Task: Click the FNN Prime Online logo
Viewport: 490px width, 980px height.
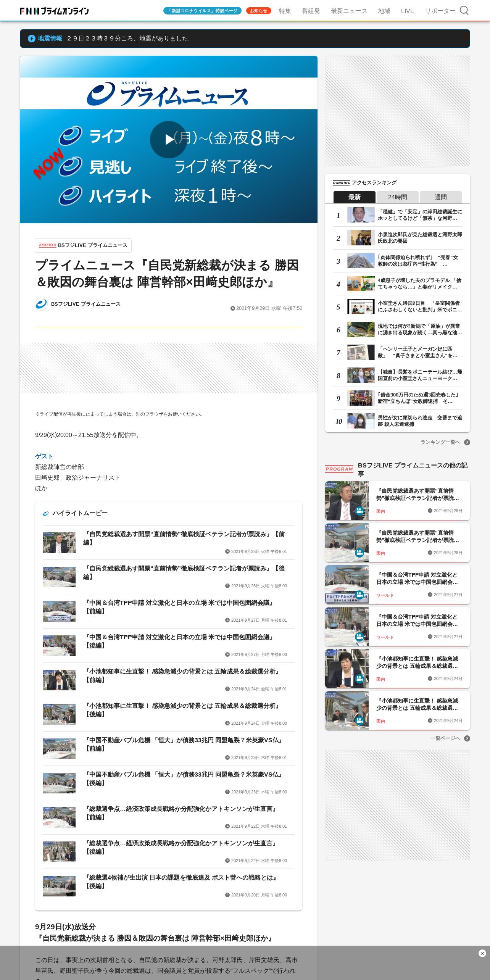Action: [54, 11]
